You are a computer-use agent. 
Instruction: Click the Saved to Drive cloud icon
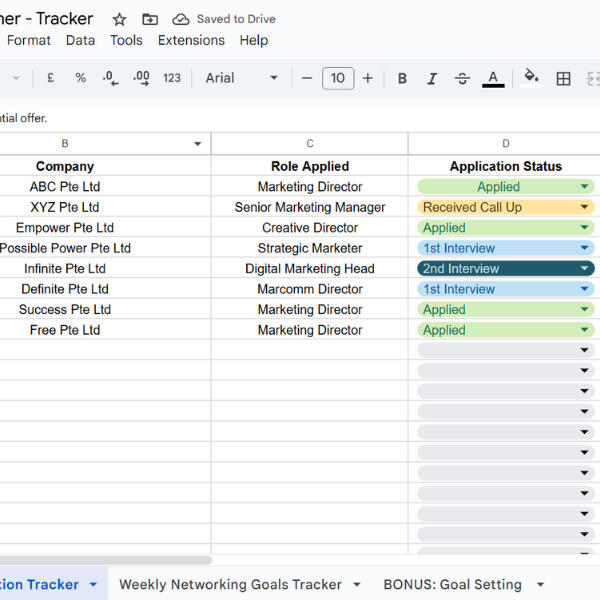click(x=181, y=19)
